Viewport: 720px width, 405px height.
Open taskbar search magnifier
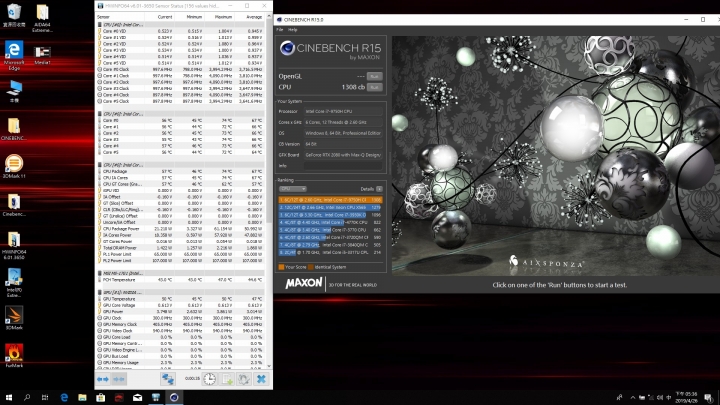click(x=27, y=398)
